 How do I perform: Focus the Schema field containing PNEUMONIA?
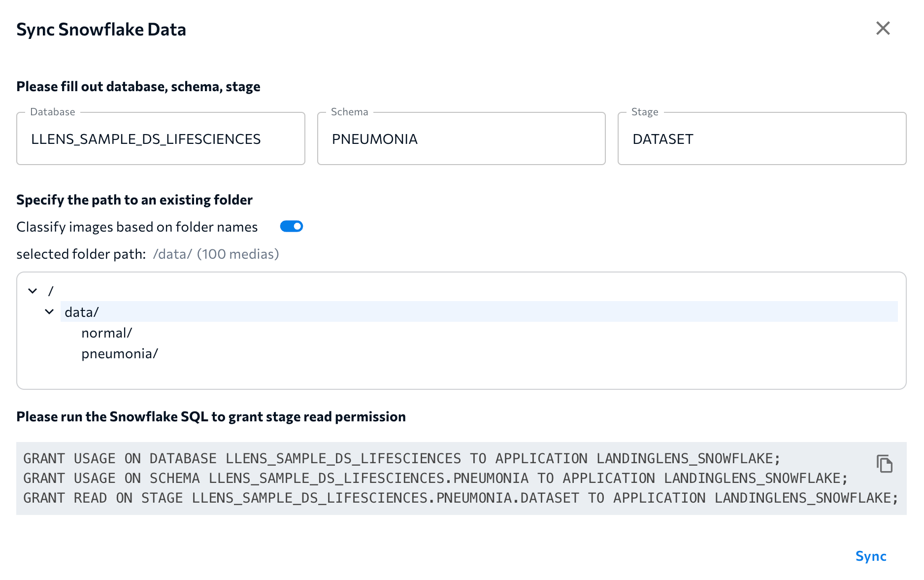click(x=461, y=139)
